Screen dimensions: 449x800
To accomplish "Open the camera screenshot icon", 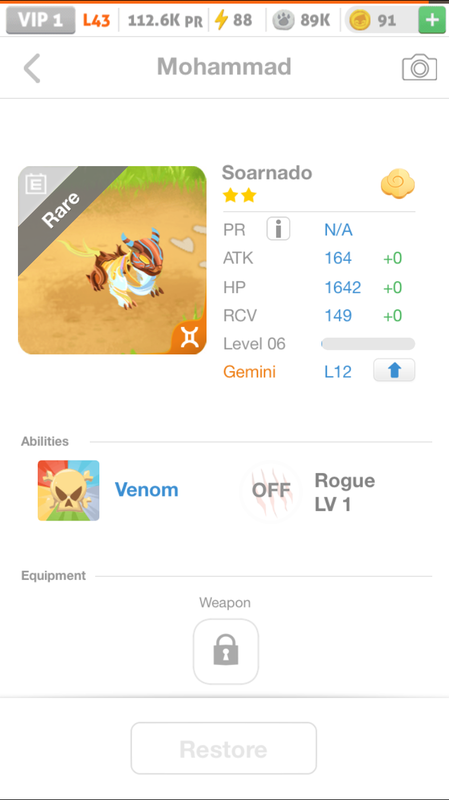I will click(x=419, y=67).
